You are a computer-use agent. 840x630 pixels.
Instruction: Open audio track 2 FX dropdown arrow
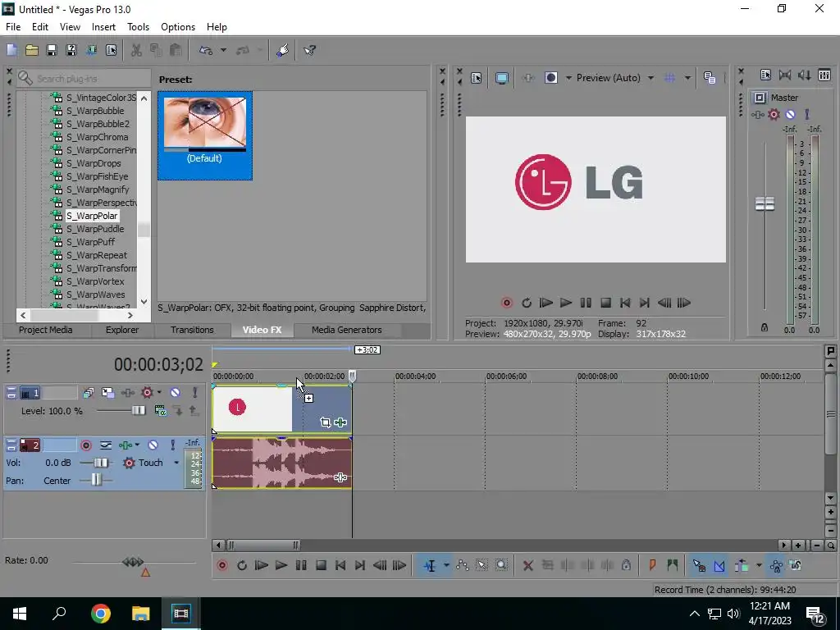(137, 445)
